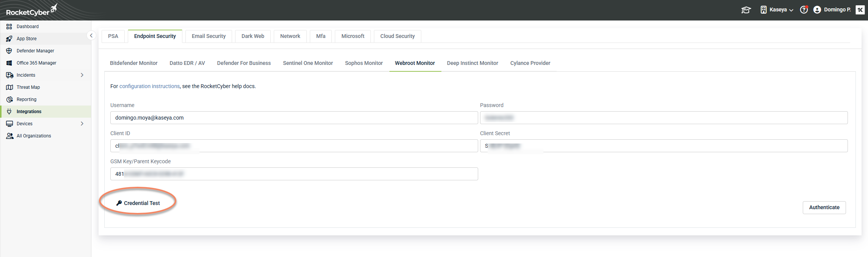Focus the Client ID input field
Viewport: 868px width, 257px height.
pyautogui.click(x=294, y=146)
